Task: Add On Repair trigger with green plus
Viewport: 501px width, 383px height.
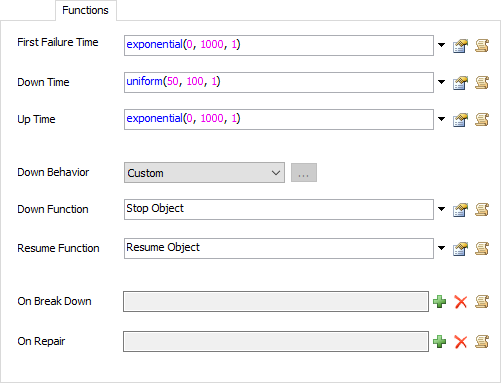Action: [x=439, y=342]
